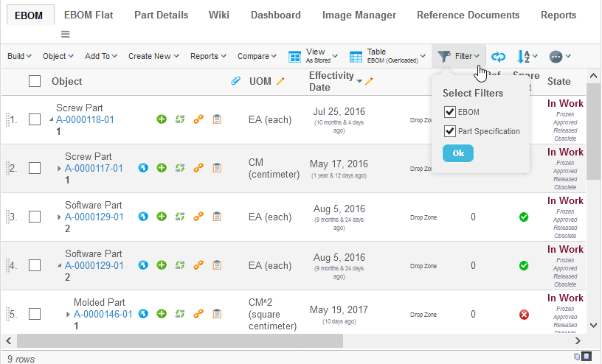Click the hamburger menu below the tabs
Viewport: 602px width, 364px height.
[x=65, y=34]
